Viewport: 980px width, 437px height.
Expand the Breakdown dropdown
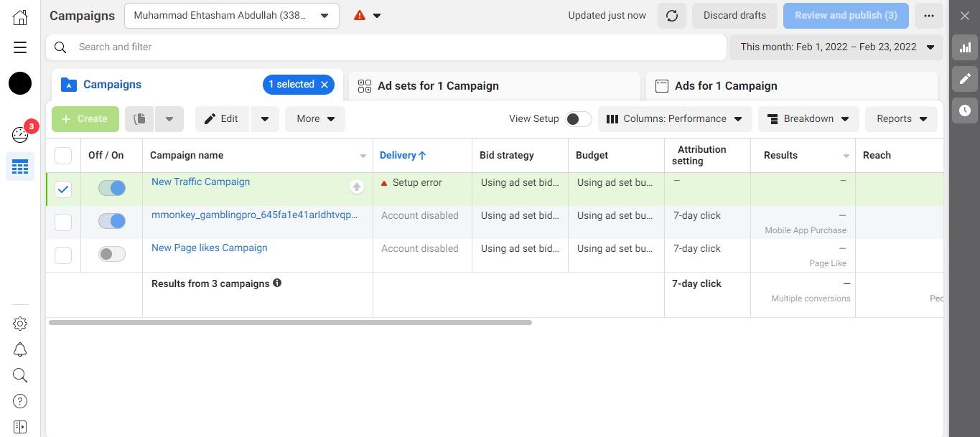coord(808,119)
